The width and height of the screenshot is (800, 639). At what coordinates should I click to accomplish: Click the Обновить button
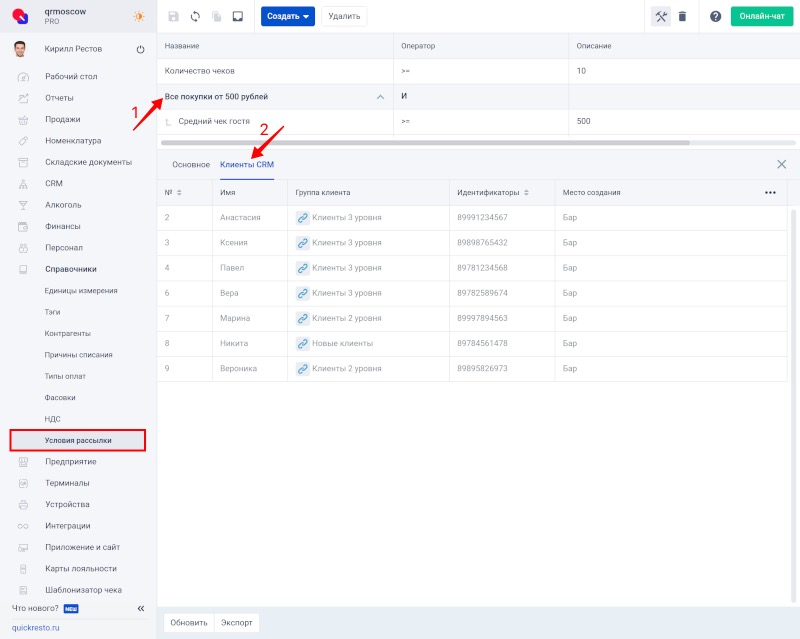(x=189, y=623)
